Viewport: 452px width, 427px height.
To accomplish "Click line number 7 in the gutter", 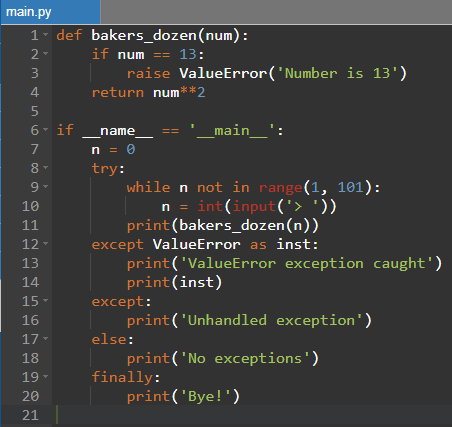I will click(x=35, y=149).
